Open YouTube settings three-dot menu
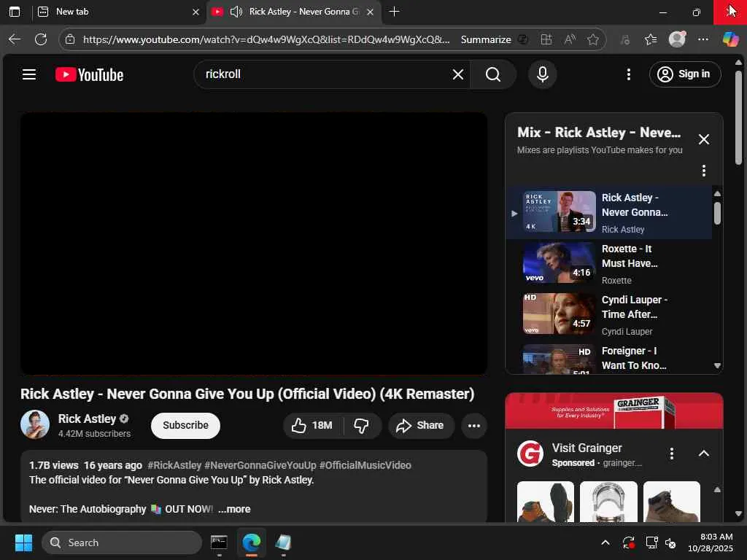 click(x=628, y=74)
